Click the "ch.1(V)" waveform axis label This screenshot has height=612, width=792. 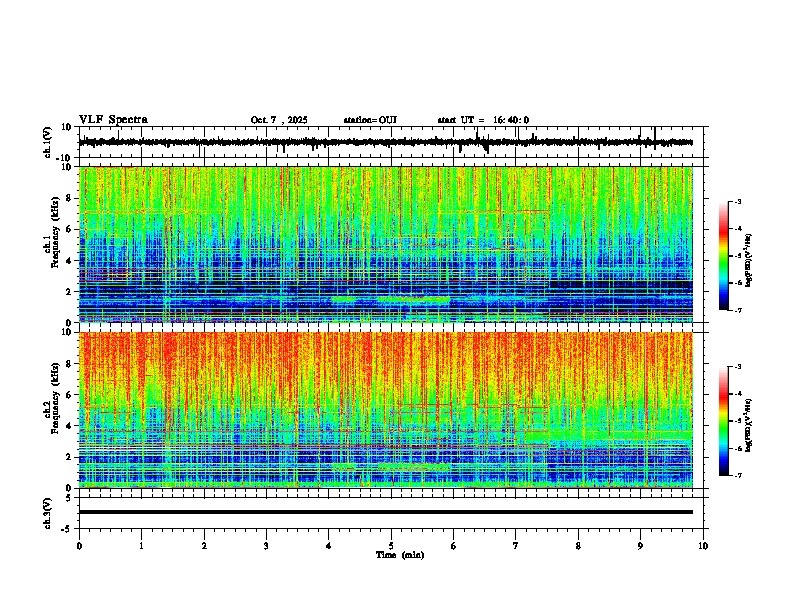tap(48, 142)
